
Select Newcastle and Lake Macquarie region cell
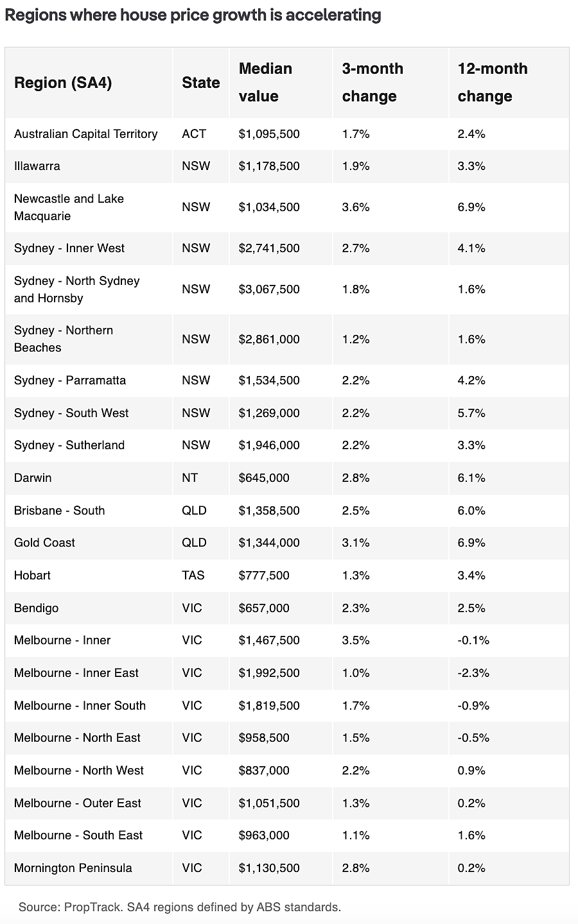click(x=69, y=207)
